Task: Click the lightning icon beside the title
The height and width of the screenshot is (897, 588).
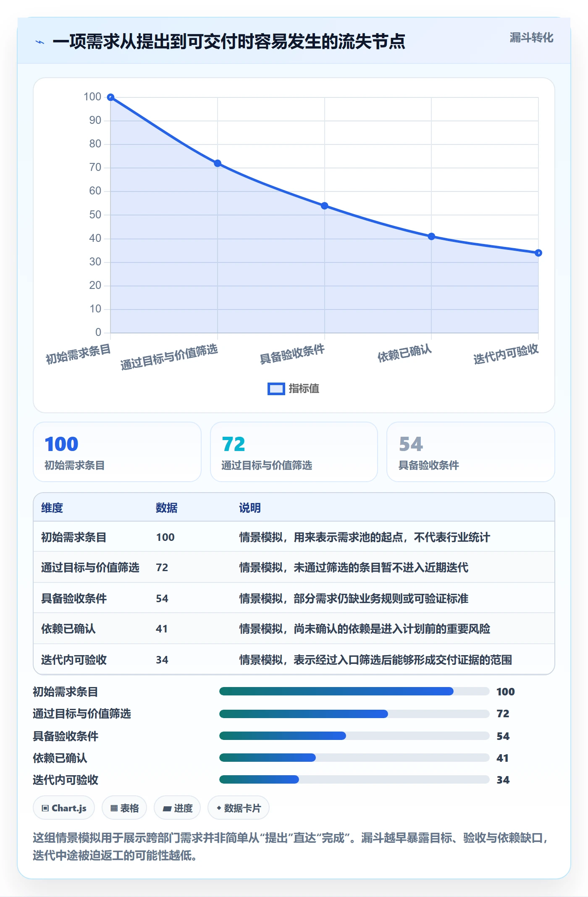Action: tap(40, 42)
